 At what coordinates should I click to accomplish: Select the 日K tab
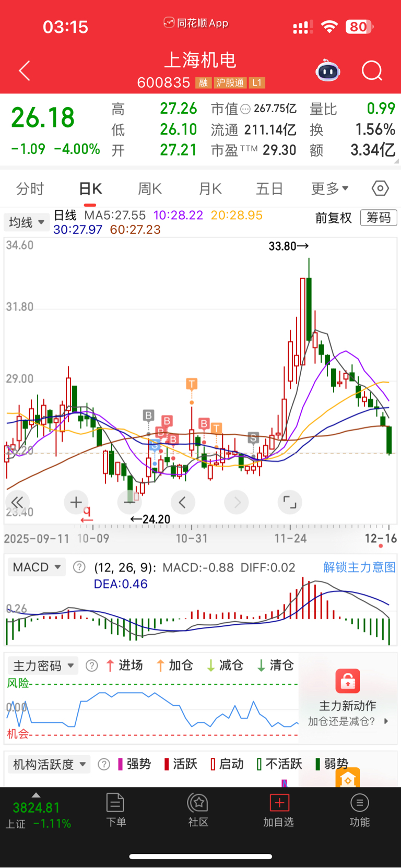[90, 188]
